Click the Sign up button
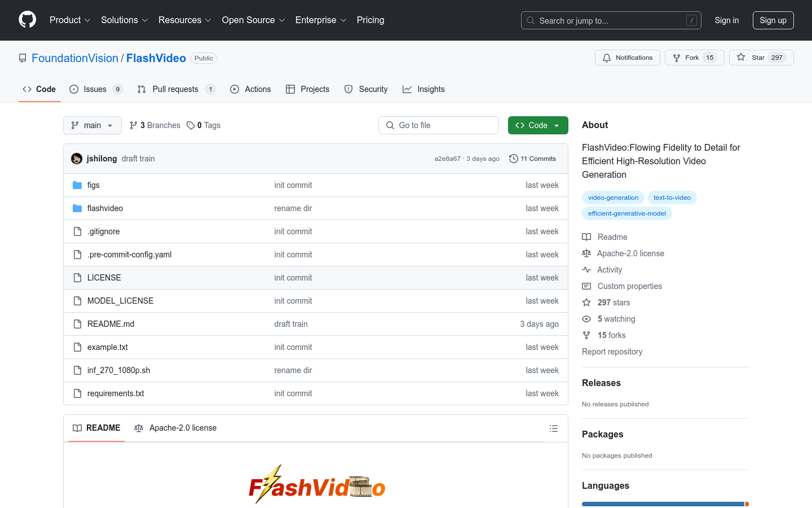Viewport: 812px width, 508px height. coord(773,20)
